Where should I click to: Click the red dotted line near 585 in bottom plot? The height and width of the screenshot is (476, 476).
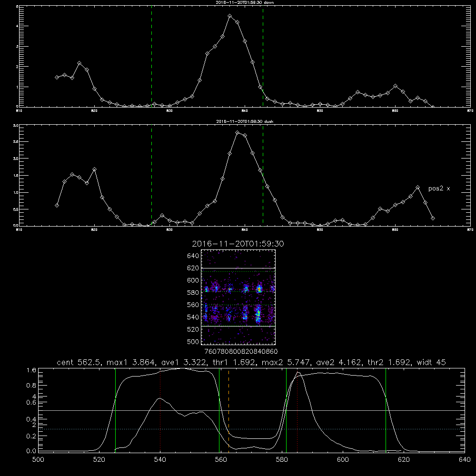297,410
